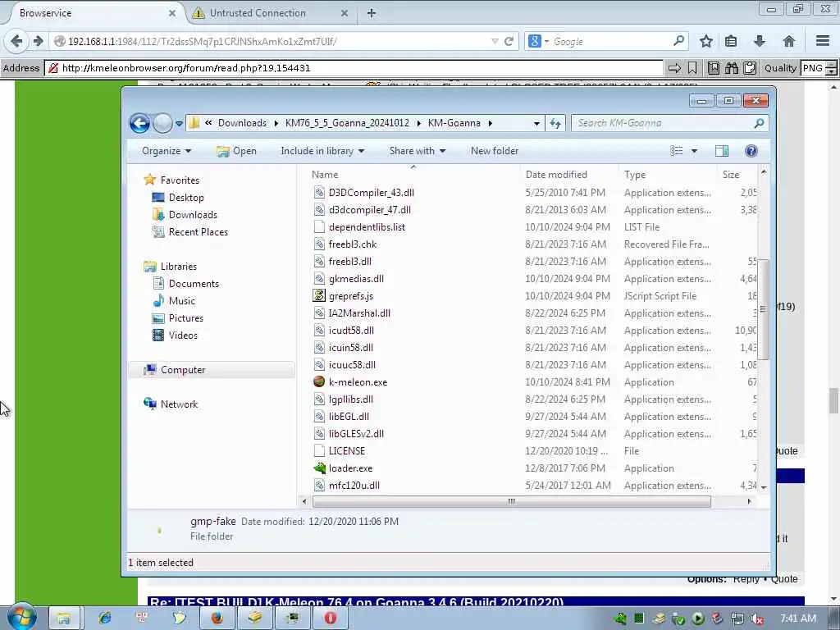Open Explorer help with the question mark icon
This screenshot has width=840, height=630.
(x=751, y=151)
